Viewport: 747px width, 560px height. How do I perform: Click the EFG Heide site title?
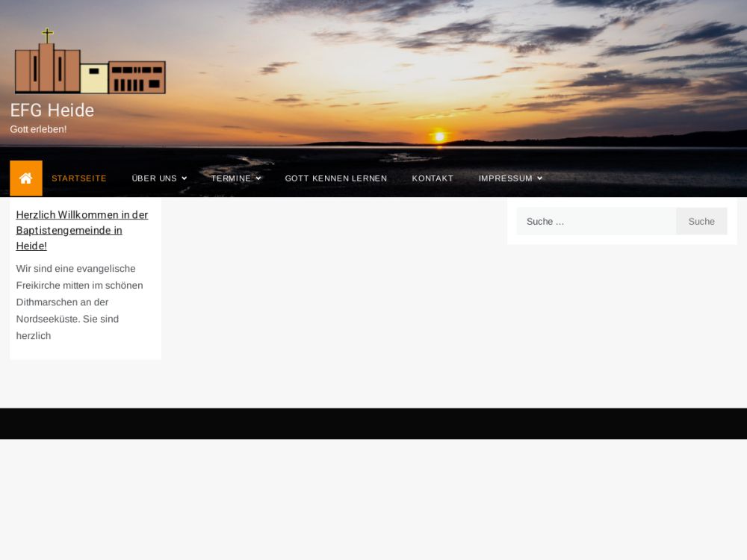[x=52, y=111]
